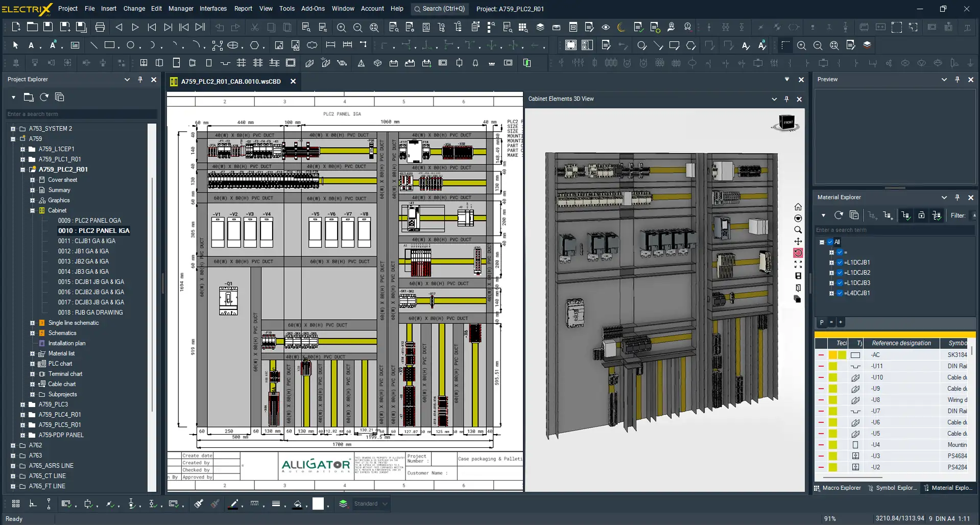The image size is (980, 525).
Task: Toggle the =L4DCJB1 checkbox
Action: (840, 293)
